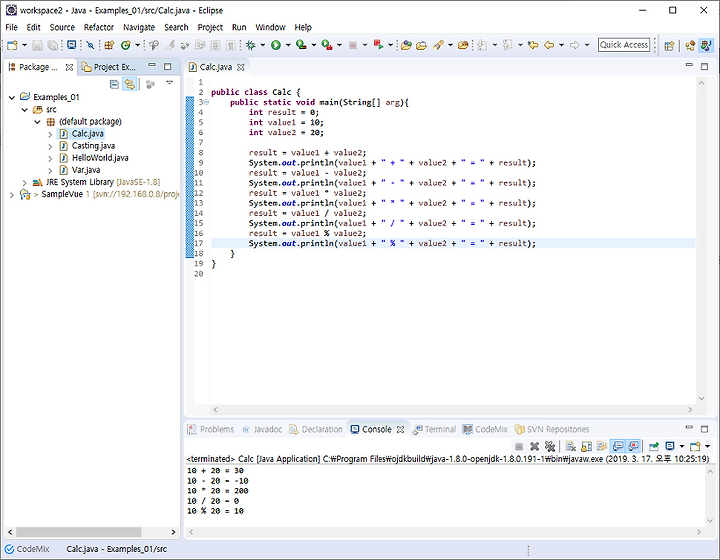
Task: Open the Debug button dropdown arrow
Action: (263, 45)
